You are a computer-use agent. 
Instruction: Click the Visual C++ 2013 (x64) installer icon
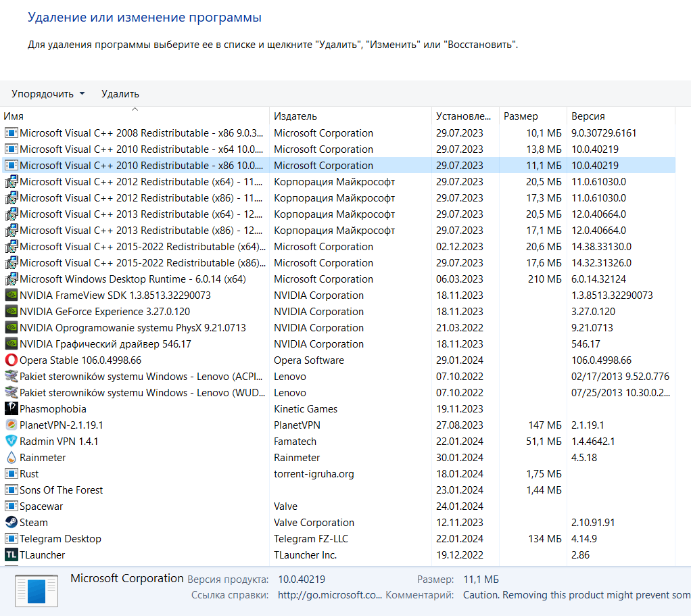pos(11,214)
